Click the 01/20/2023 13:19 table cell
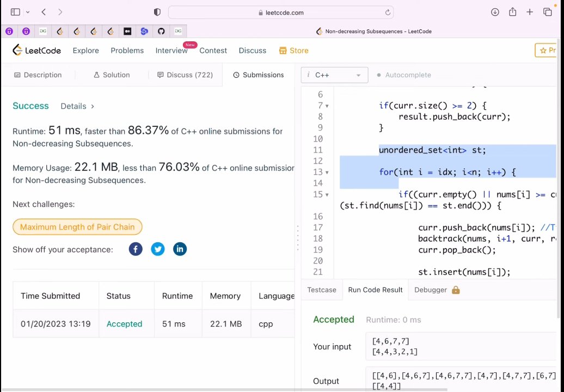The width and height of the screenshot is (564, 392). pyautogui.click(x=56, y=323)
